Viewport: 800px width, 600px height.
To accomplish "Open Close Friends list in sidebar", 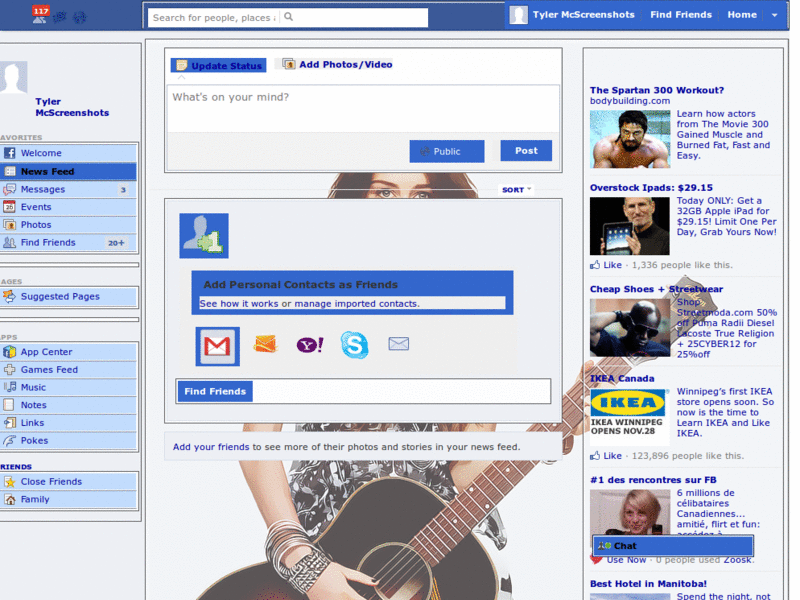I will [68, 482].
